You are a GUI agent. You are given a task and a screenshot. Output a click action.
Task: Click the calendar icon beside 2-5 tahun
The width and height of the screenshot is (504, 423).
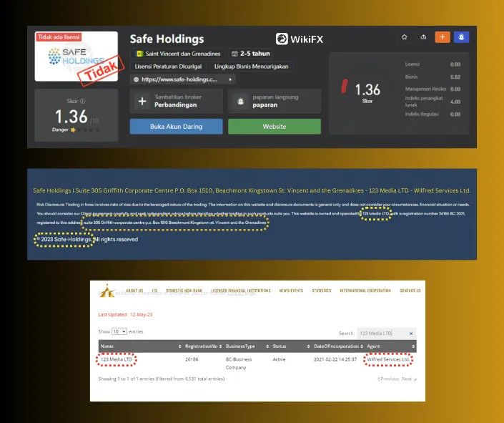coord(234,54)
